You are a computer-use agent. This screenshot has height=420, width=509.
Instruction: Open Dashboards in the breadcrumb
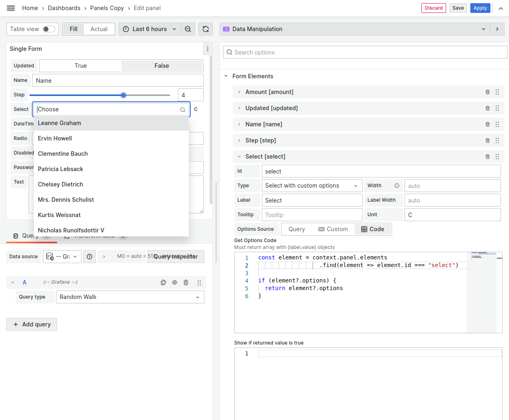(x=64, y=8)
